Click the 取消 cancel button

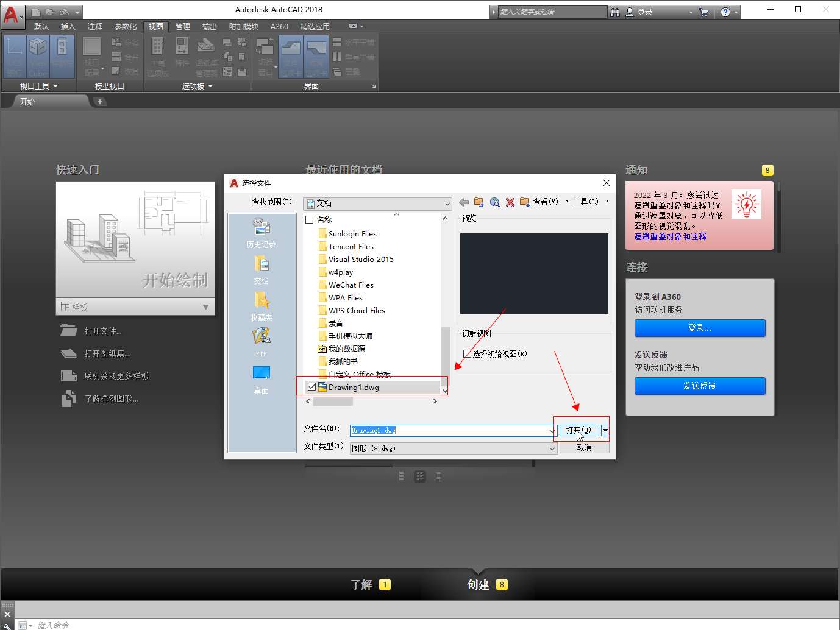[x=584, y=448]
